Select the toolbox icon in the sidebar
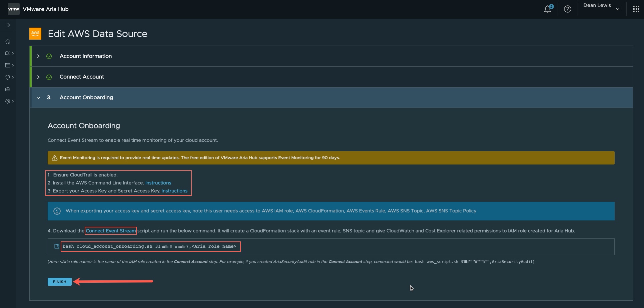 (8, 89)
